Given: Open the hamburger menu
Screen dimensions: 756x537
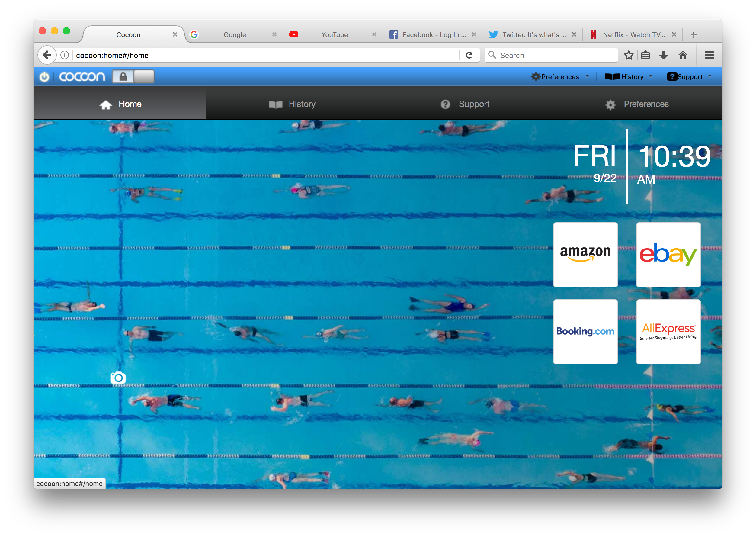Looking at the screenshot, I should click(x=710, y=55).
